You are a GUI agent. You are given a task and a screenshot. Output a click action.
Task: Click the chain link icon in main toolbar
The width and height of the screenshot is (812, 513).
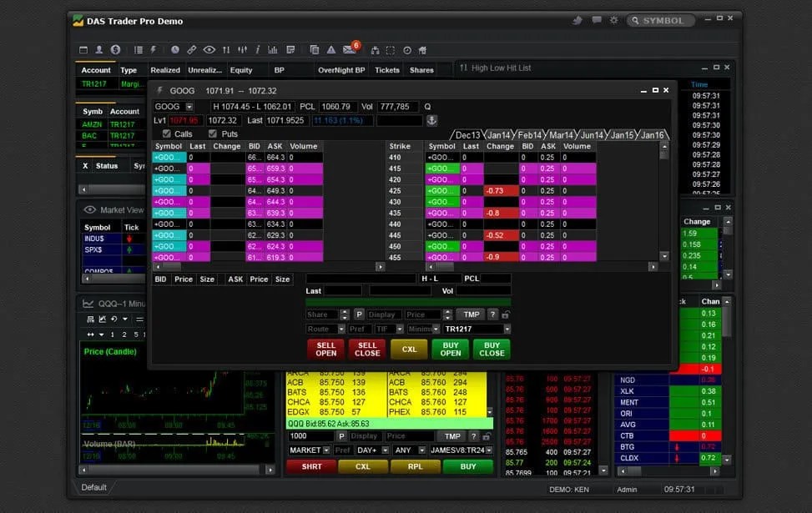tap(192, 50)
